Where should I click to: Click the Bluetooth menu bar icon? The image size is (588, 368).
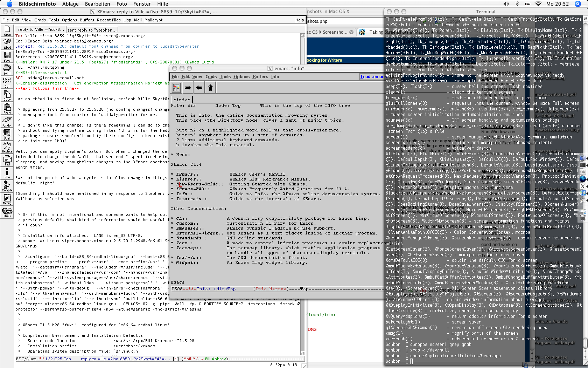tap(517, 4)
